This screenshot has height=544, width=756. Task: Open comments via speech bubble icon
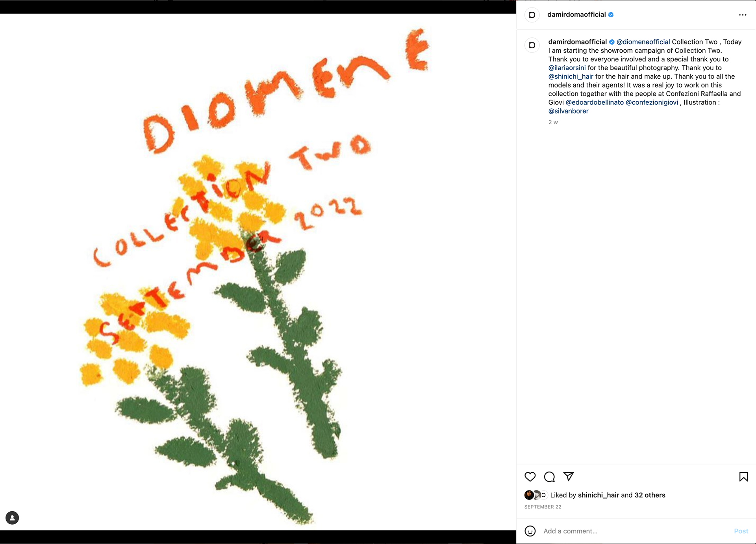(549, 477)
